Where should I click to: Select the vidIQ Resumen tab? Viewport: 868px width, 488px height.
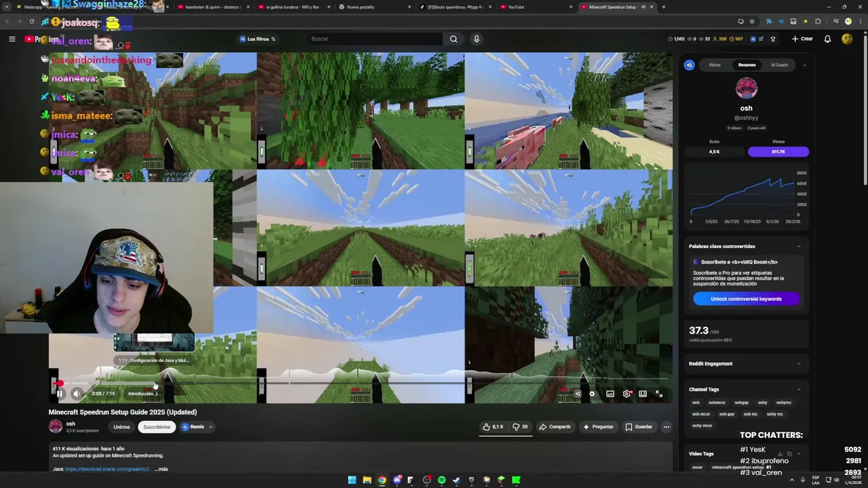coord(747,65)
